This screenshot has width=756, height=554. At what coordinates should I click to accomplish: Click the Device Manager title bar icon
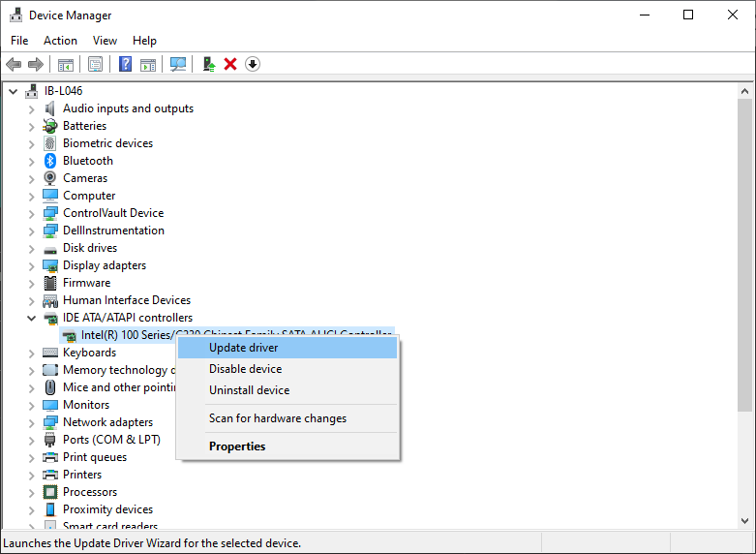15,15
